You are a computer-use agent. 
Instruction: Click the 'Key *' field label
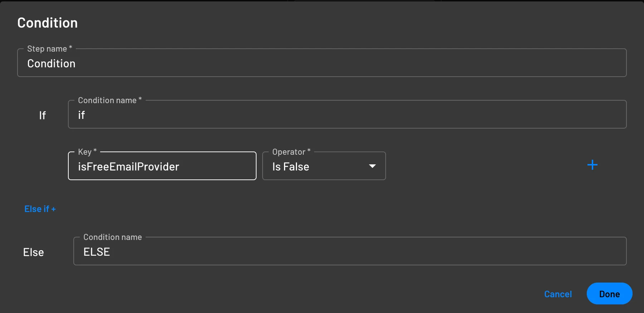87,152
